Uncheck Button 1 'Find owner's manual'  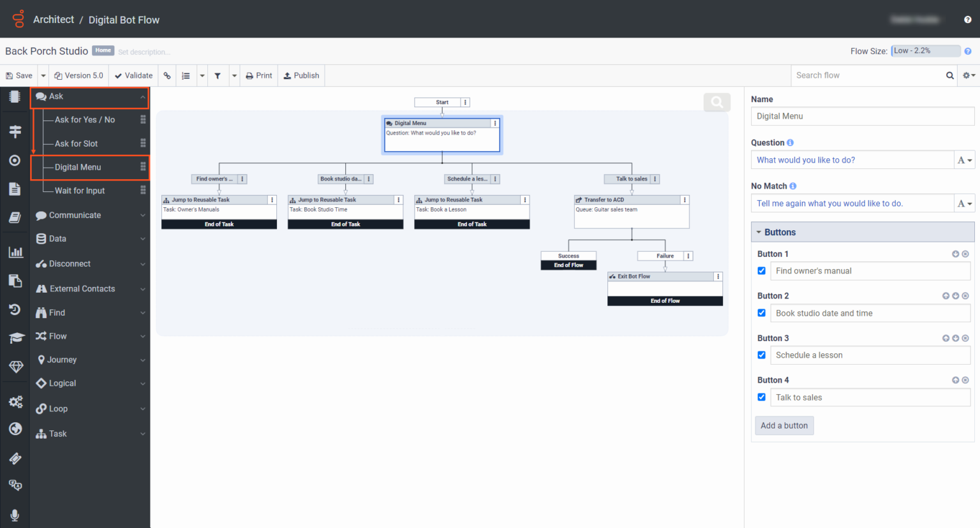click(761, 270)
